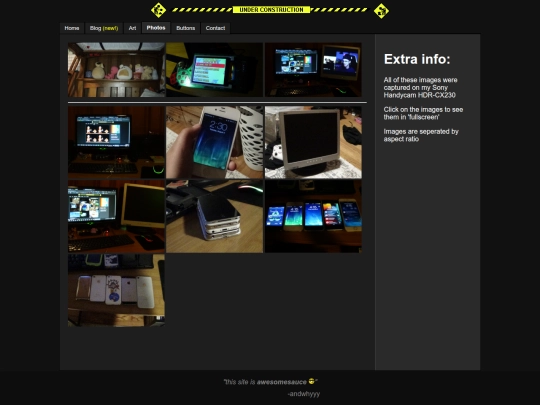The image size is (540, 405).
Task: Open the Buttons tab
Action: [x=186, y=28]
